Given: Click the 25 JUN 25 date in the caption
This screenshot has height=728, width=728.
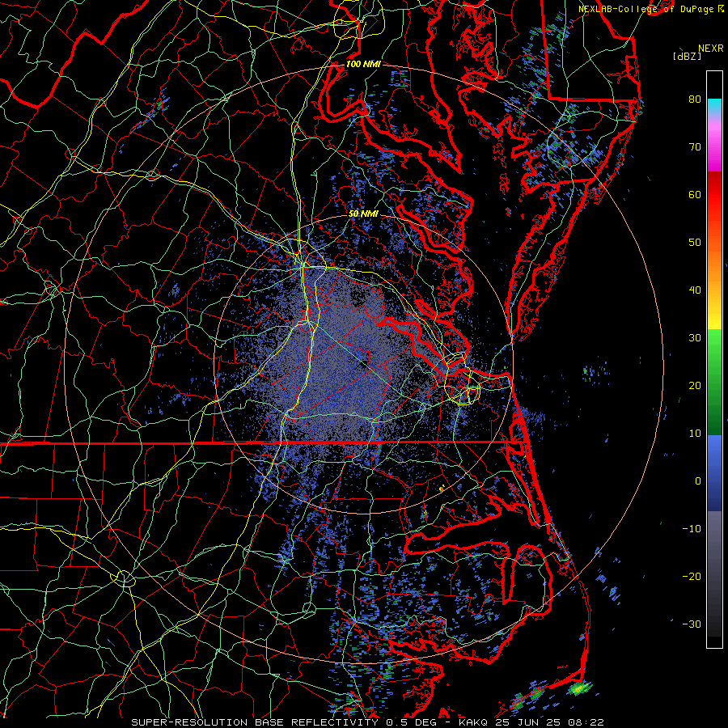Looking at the screenshot, I should click(528, 722).
